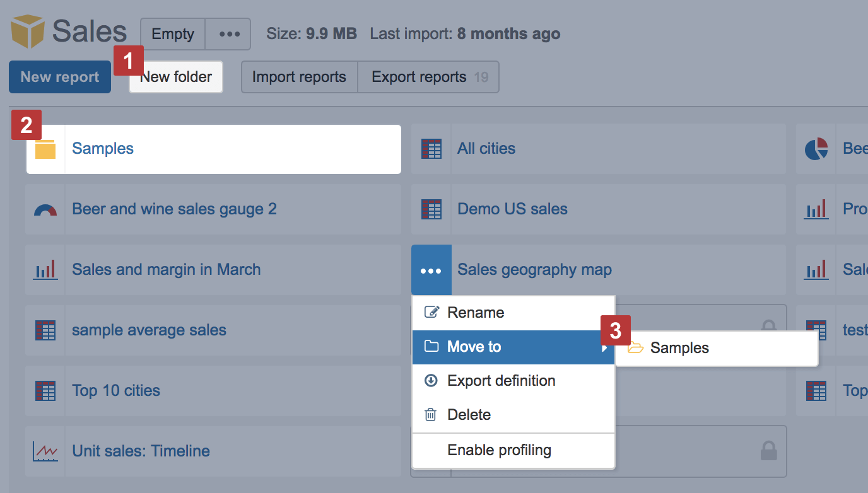Choose Delete in the context menu
Image resolution: width=868 pixels, height=493 pixels.
pyautogui.click(x=469, y=415)
